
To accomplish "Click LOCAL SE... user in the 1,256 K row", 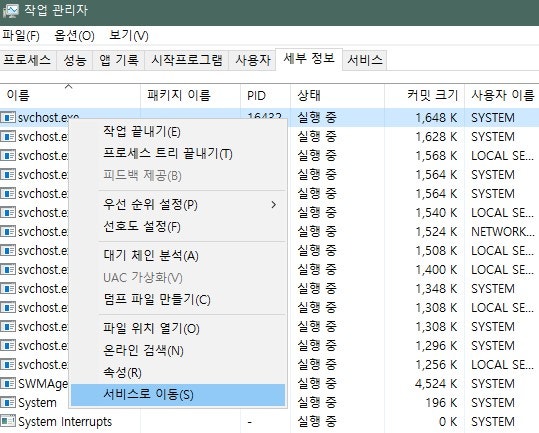I will pyautogui.click(x=503, y=365).
